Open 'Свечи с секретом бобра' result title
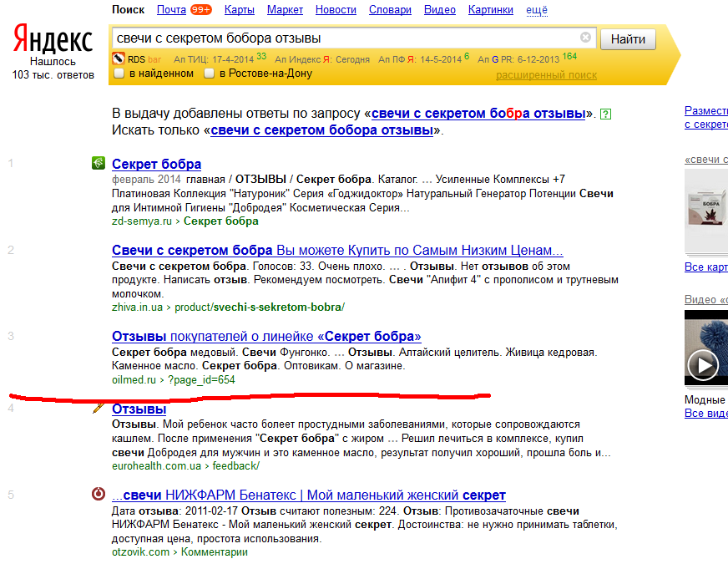The height and width of the screenshot is (564, 728). coord(337,251)
